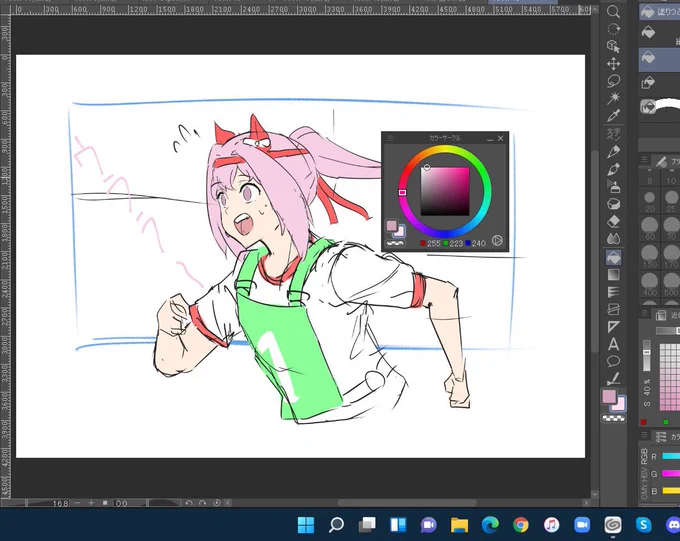
Task: Open the brush size panel menu
Action: 644,160
